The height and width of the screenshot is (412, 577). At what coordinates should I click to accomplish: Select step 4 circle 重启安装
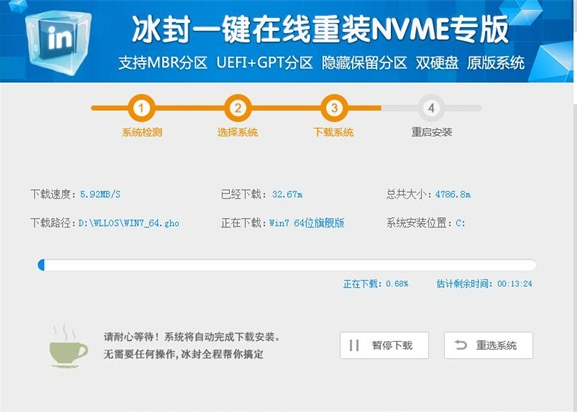pyautogui.click(x=431, y=108)
